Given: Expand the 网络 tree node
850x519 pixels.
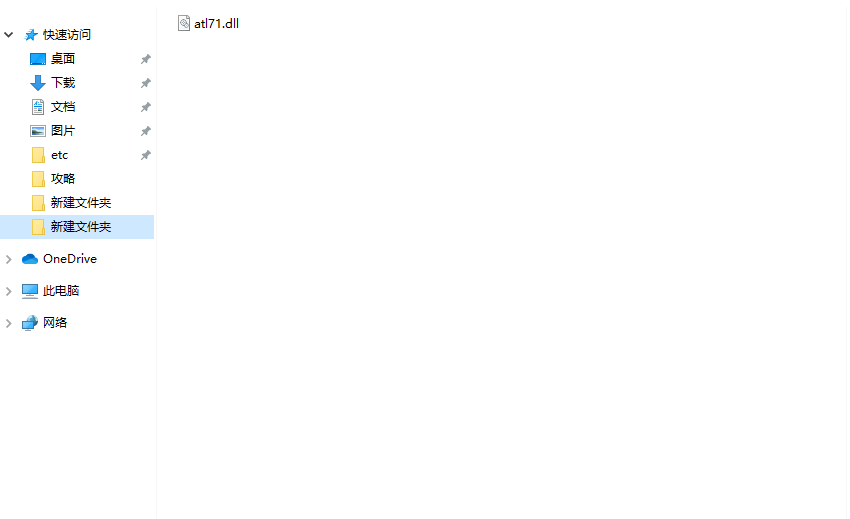Looking at the screenshot, I should [9, 323].
